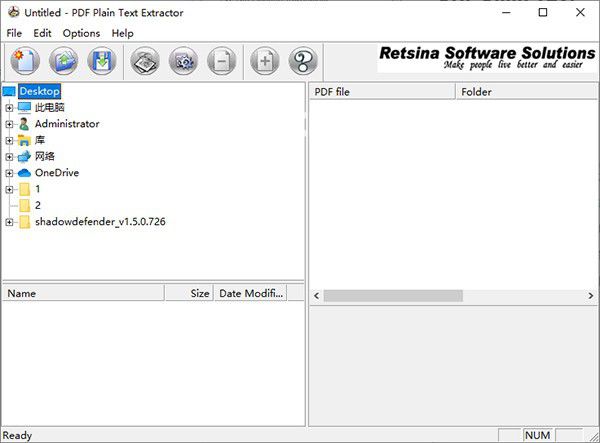Viewport: 600px width, 443px height.
Task: Maximize the PDF Plain Text Extractor window
Action: pyautogui.click(x=543, y=13)
